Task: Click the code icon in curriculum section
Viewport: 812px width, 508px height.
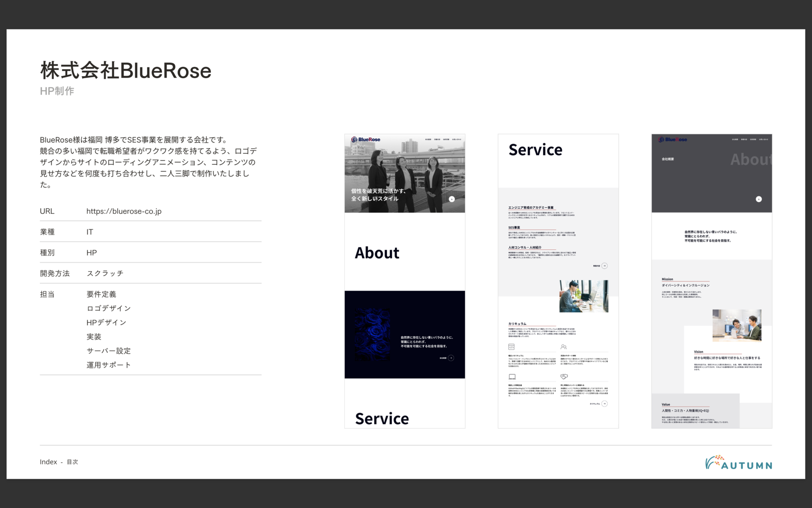Action: (511, 347)
